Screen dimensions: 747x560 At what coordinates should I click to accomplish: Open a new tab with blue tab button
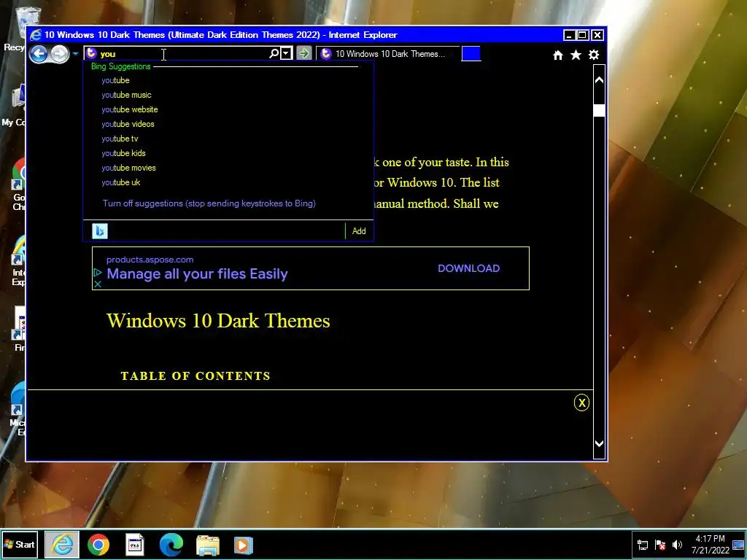(x=471, y=54)
